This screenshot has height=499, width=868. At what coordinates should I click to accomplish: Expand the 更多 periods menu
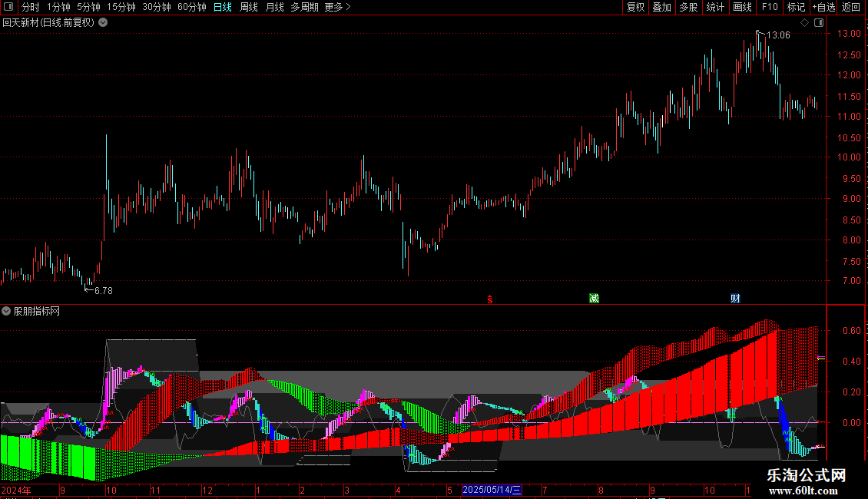click(x=337, y=7)
